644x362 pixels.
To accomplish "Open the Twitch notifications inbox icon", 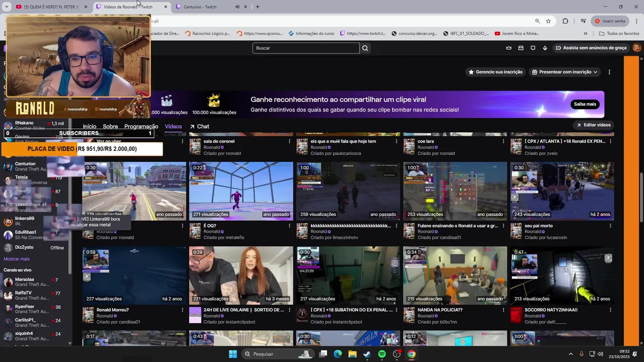I will click(x=521, y=48).
